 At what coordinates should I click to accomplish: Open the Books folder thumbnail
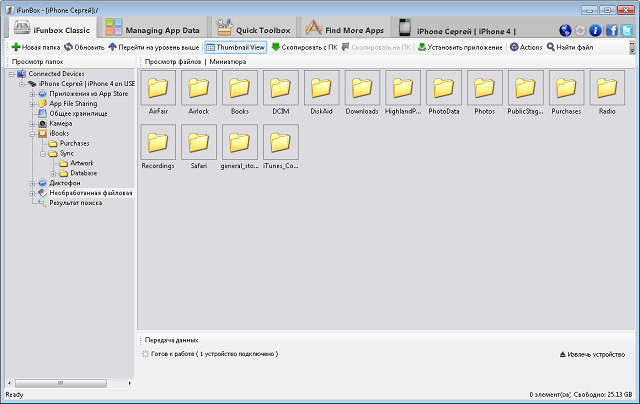(x=240, y=93)
